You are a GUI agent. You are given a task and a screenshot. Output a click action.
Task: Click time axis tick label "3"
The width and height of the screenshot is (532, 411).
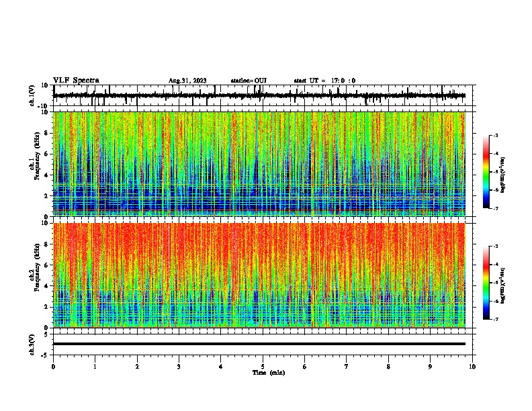[179, 367]
